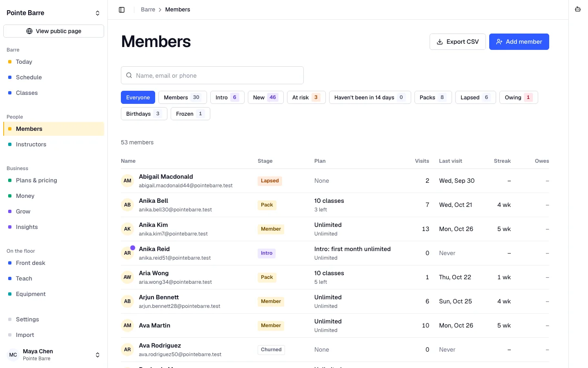Viewport: 588px width, 368px height.
Task: Click Anika Bell's Pack stage badge
Action: click(x=267, y=205)
